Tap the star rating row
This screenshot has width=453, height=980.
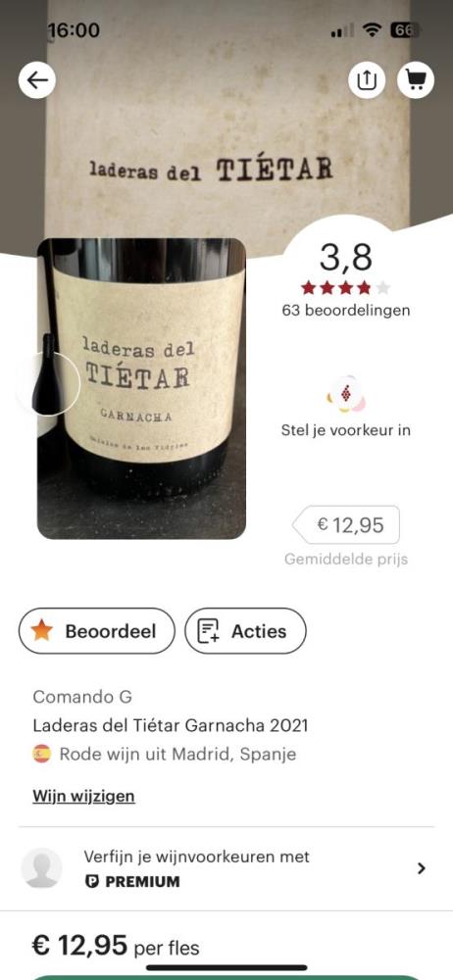coord(345,287)
